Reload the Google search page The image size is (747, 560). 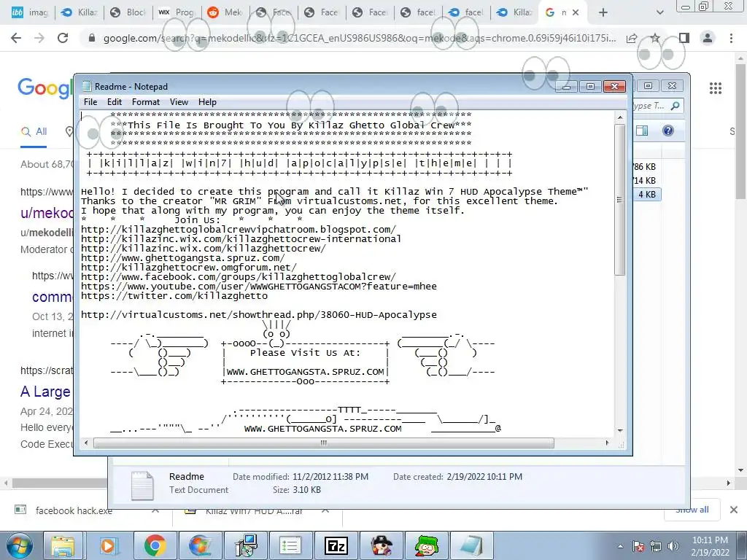[63, 38]
